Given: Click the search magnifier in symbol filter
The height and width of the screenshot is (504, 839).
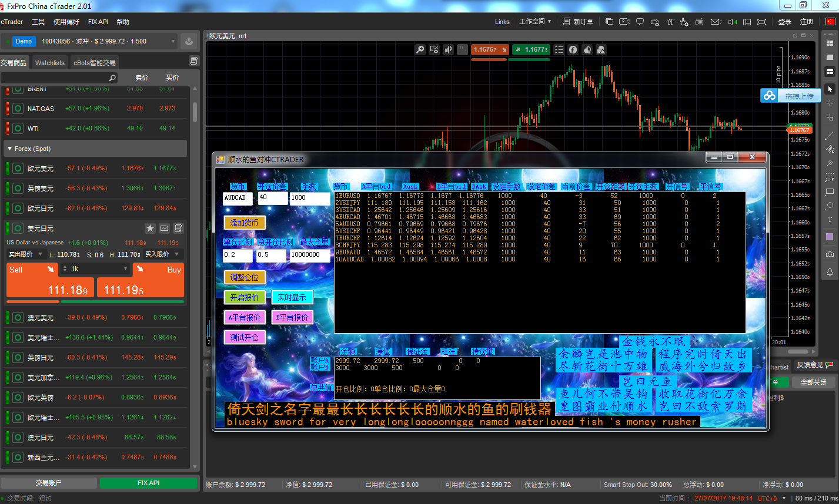Looking at the screenshot, I should [112, 78].
